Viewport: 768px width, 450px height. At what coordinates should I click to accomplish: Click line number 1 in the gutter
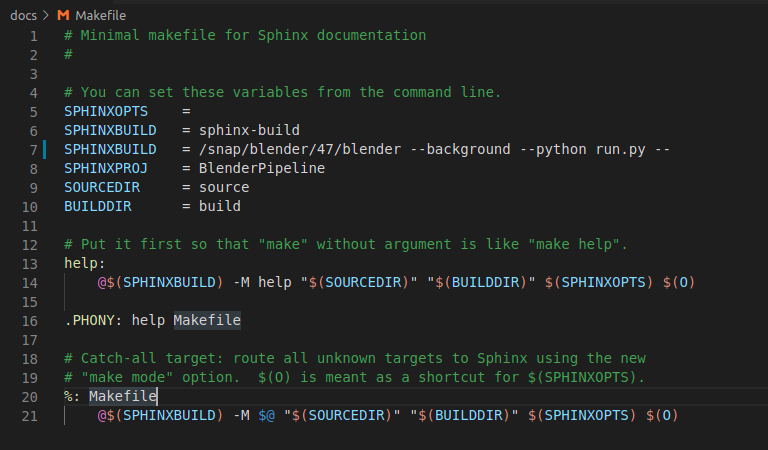click(x=33, y=36)
